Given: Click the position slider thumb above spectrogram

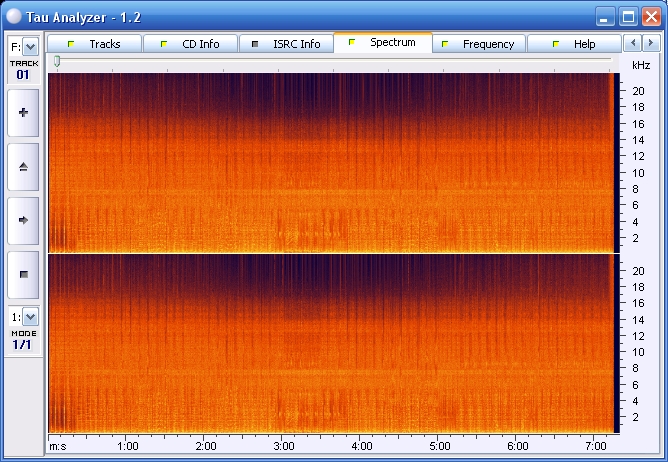Looking at the screenshot, I should point(57,62).
